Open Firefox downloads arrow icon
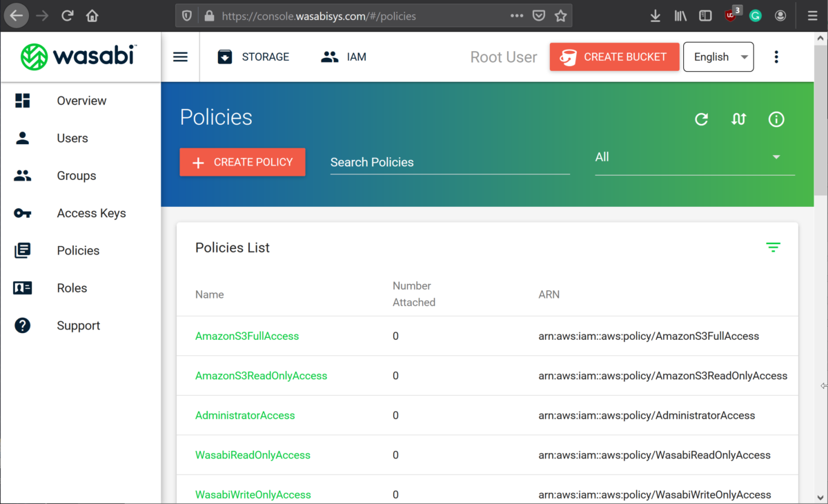828x504 pixels. point(655,15)
